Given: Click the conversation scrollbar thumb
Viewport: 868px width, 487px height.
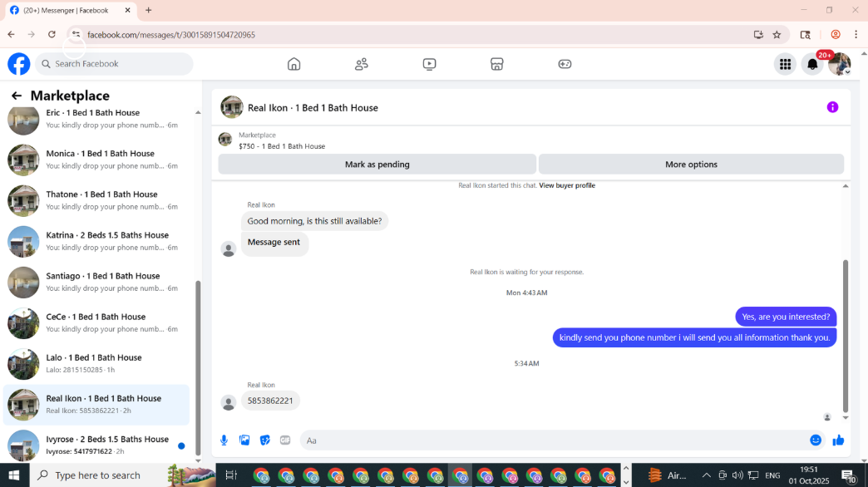Looking at the screenshot, I should coord(846,336).
